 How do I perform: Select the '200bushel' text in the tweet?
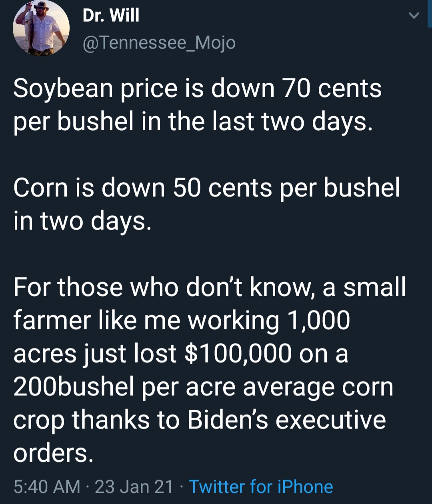click(x=74, y=386)
